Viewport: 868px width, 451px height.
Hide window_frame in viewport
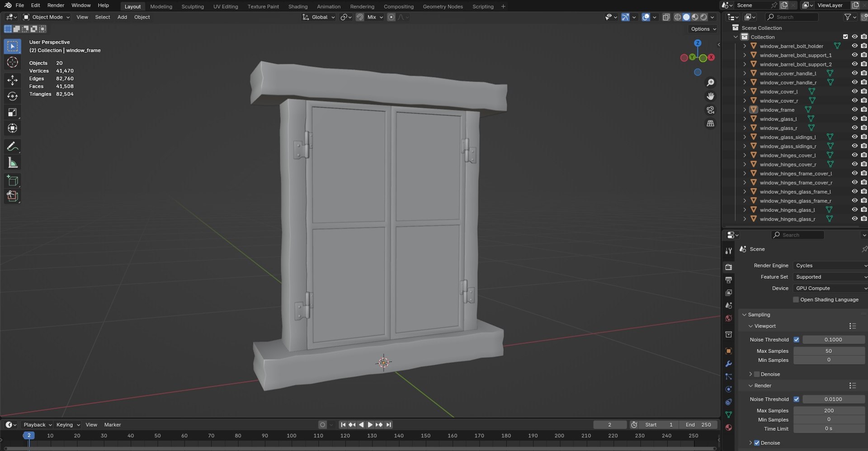[x=854, y=109]
